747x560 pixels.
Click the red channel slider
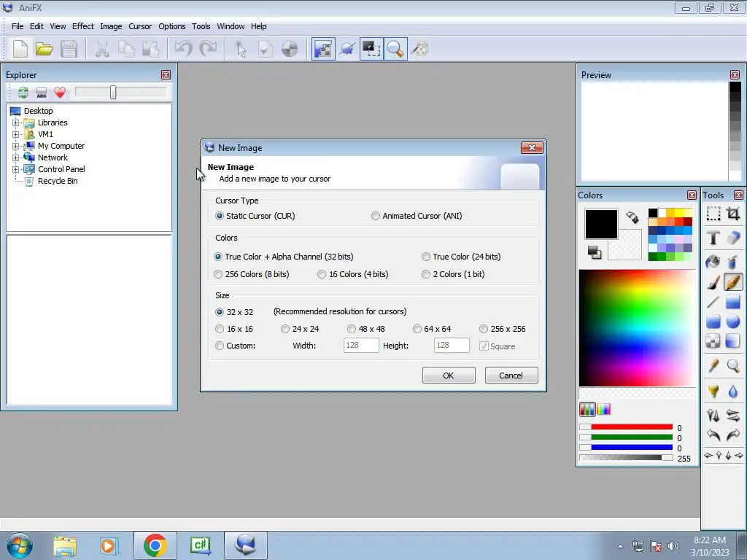tap(626, 427)
